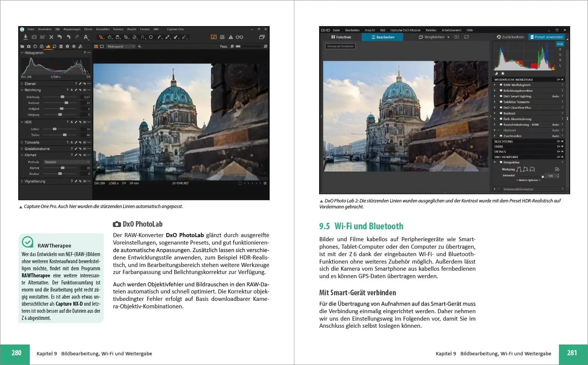Open the Anpassungen menu in Capture One

(72, 29)
